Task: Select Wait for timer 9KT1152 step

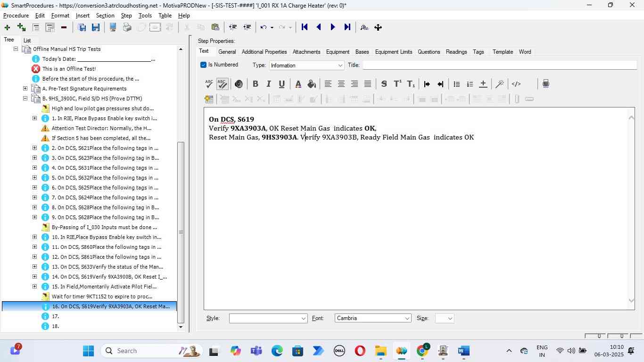Action: [x=102, y=296]
